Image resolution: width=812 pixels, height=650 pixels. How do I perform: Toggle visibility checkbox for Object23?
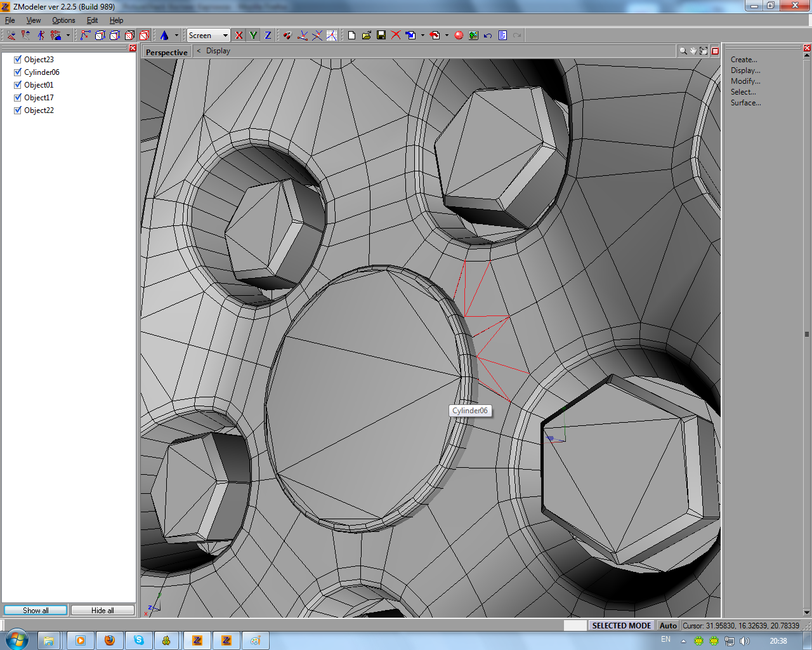tap(18, 60)
